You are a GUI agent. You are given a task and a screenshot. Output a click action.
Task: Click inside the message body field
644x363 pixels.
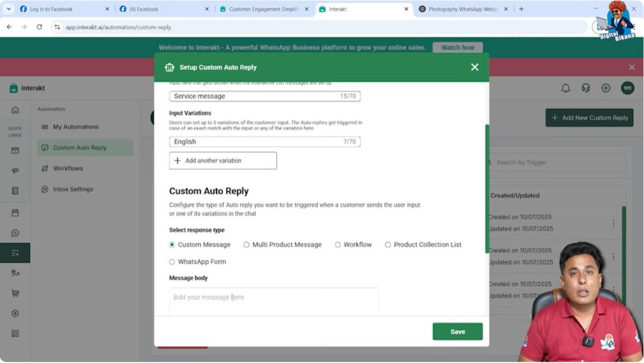(x=274, y=301)
